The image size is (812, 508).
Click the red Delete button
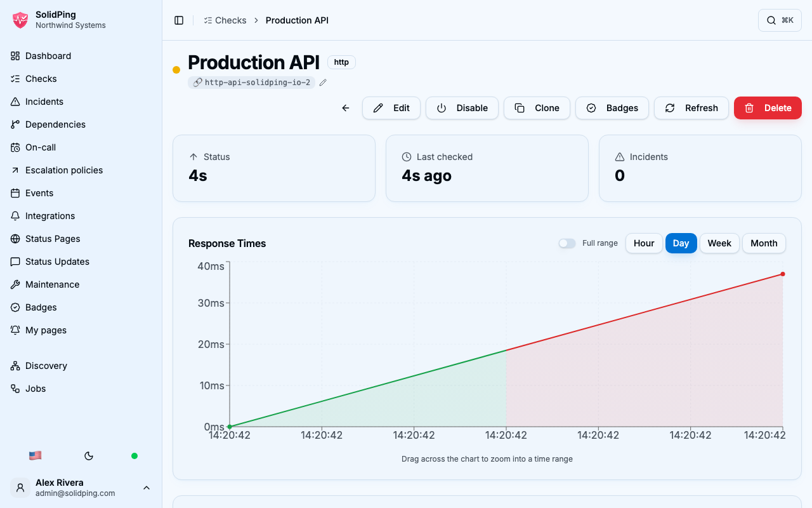click(768, 108)
